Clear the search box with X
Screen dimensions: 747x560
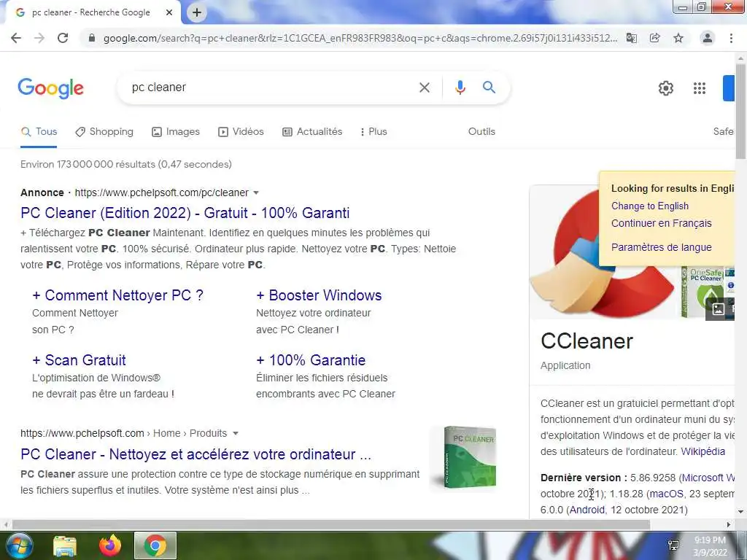coord(425,87)
